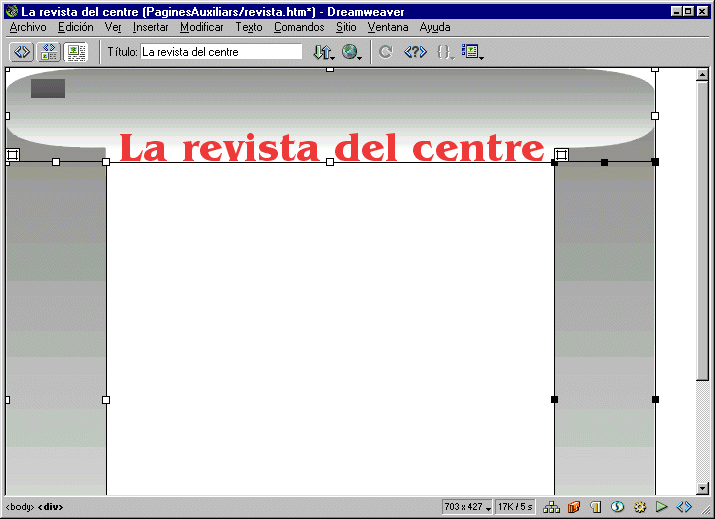Click into the Título input field
Screen dimensions: 715x519
pyautogui.click(x=221, y=52)
